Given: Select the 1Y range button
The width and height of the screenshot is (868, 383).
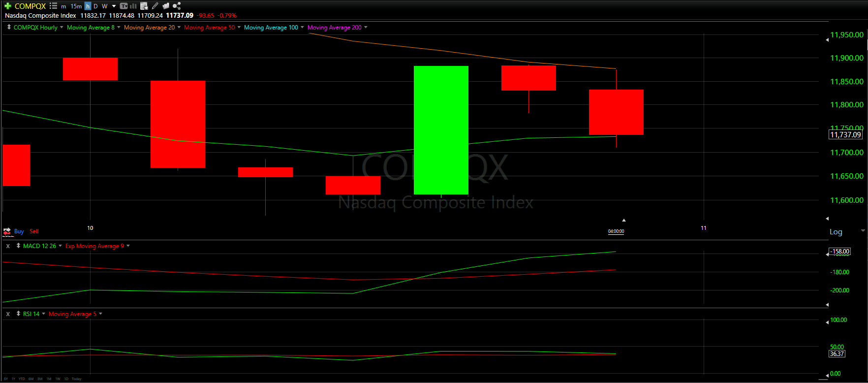Looking at the screenshot, I should [x=13, y=379].
